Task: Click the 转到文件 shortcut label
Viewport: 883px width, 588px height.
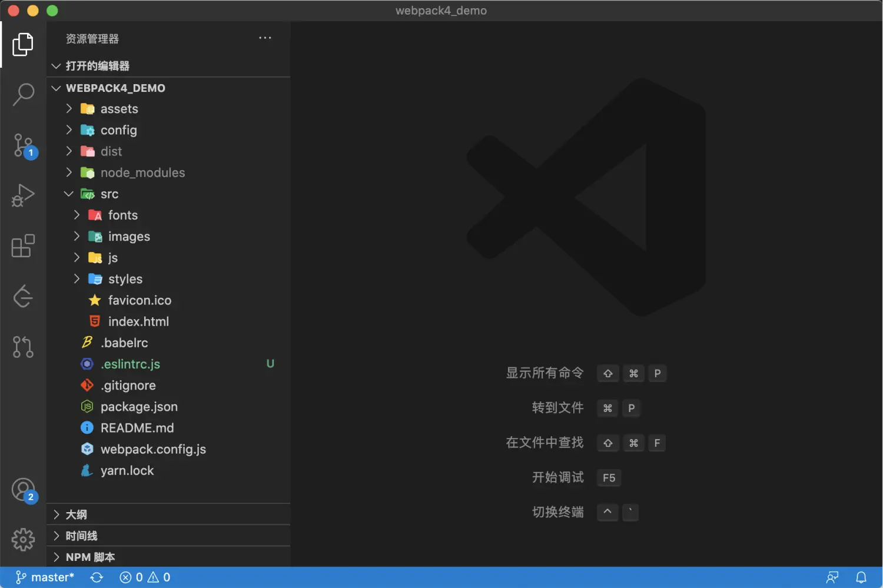Action: pyautogui.click(x=557, y=408)
